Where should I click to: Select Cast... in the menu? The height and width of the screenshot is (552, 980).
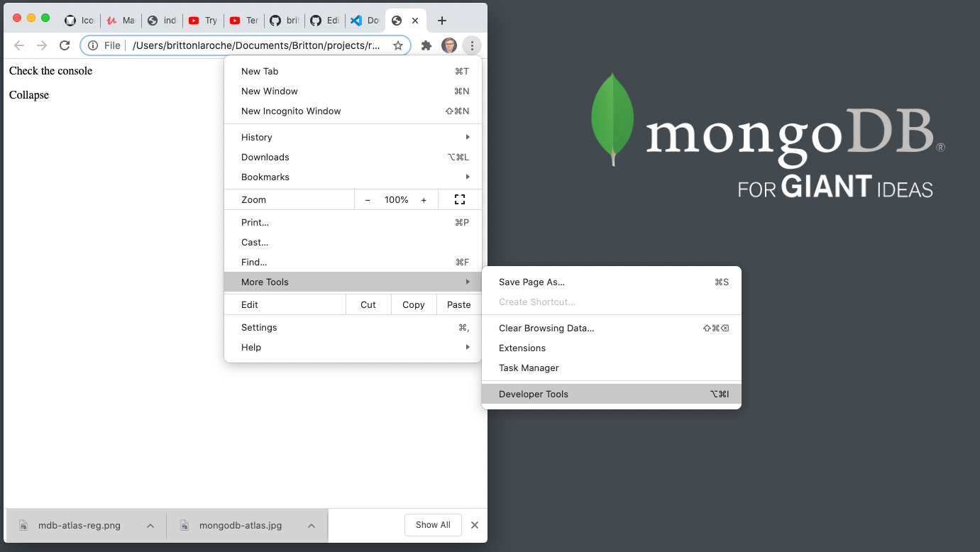[x=353, y=242]
